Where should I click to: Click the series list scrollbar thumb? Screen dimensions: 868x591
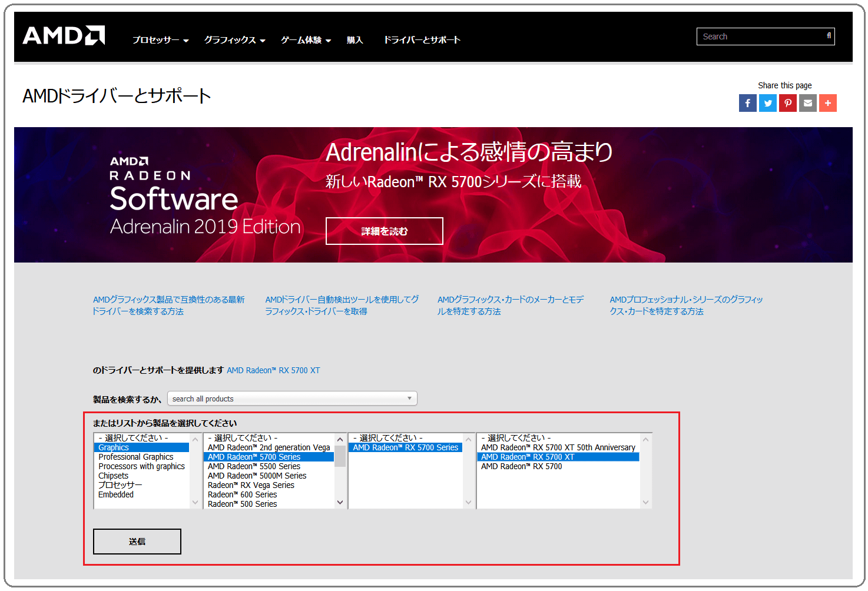[x=340, y=456]
